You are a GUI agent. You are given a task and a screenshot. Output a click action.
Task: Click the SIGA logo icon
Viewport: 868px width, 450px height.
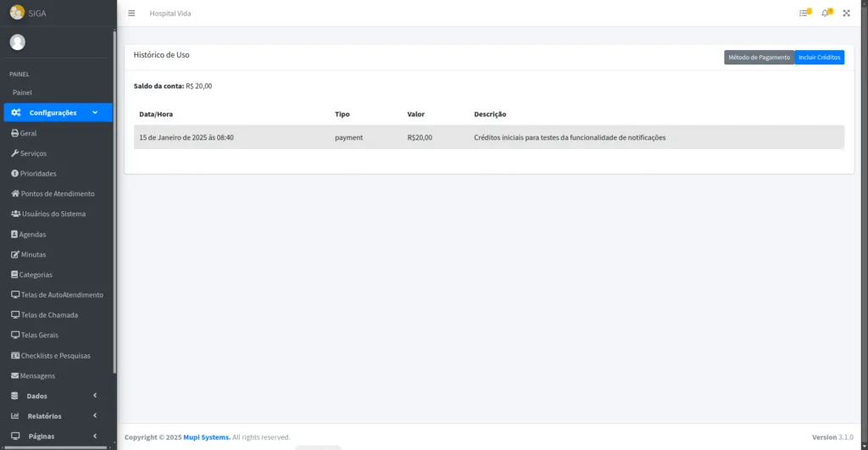[17, 13]
